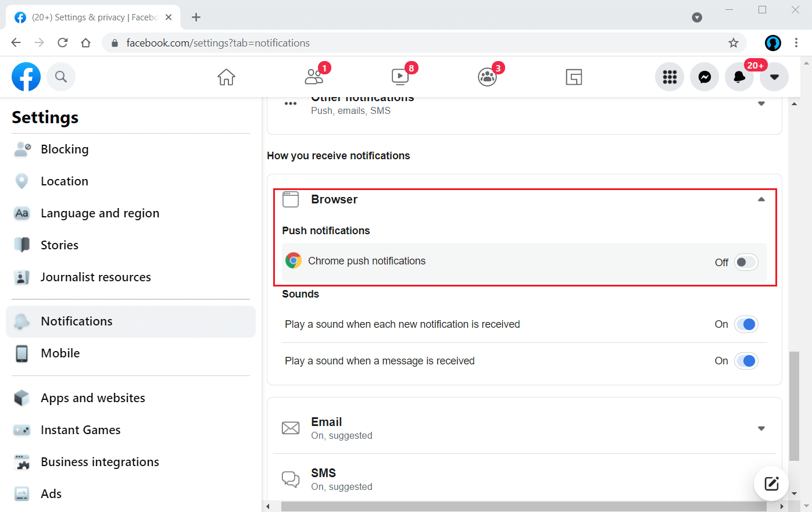Go to Mobile settings page
This screenshot has height=512, width=812.
(x=60, y=353)
